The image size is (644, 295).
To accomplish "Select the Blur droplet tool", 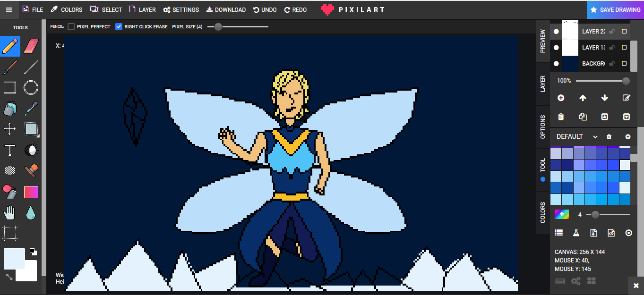I will click(31, 213).
